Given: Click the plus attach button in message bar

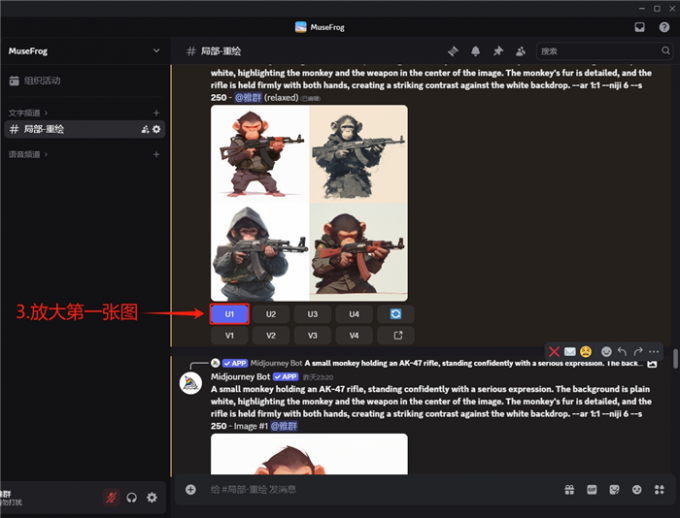Looking at the screenshot, I should click(190, 489).
